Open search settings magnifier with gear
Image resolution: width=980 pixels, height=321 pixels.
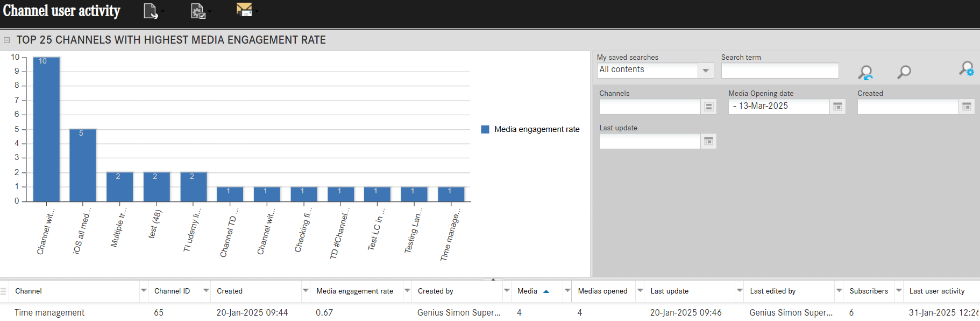click(x=966, y=69)
